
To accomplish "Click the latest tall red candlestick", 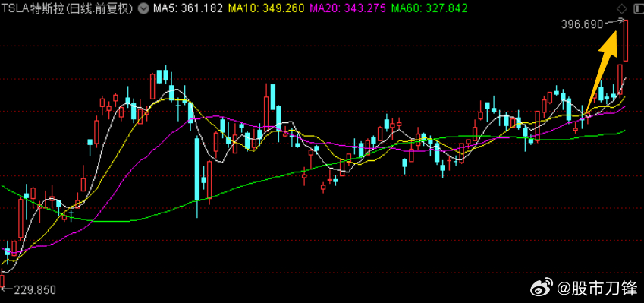I will click(x=626, y=40).
